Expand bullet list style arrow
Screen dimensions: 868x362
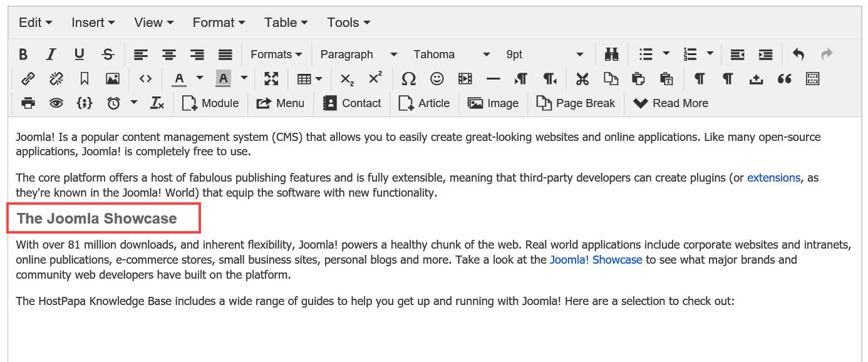(666, 54)
